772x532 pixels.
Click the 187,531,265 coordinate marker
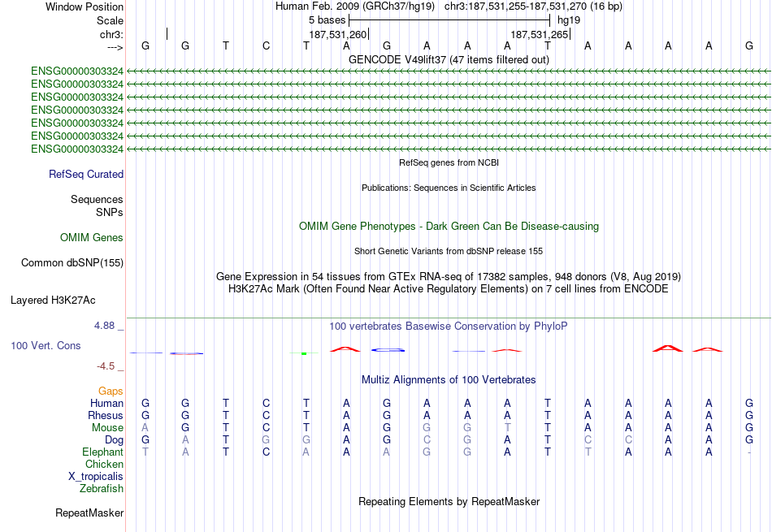click(539, 34)
